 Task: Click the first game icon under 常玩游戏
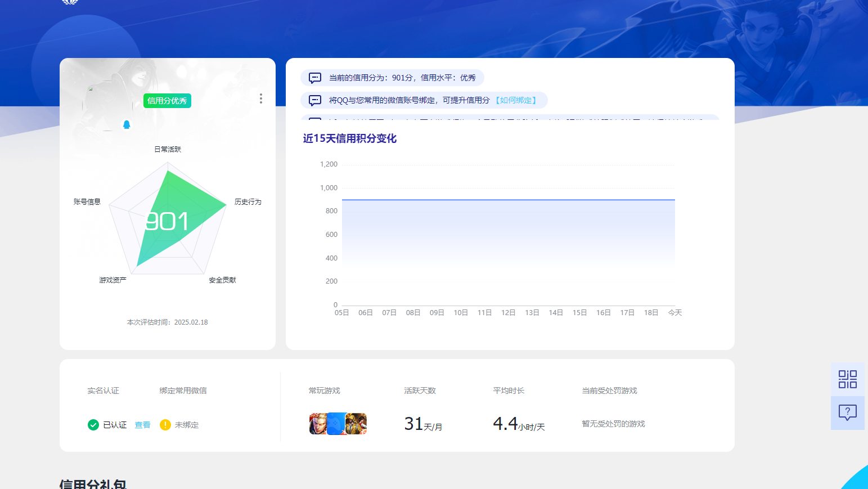pos(318,424)
